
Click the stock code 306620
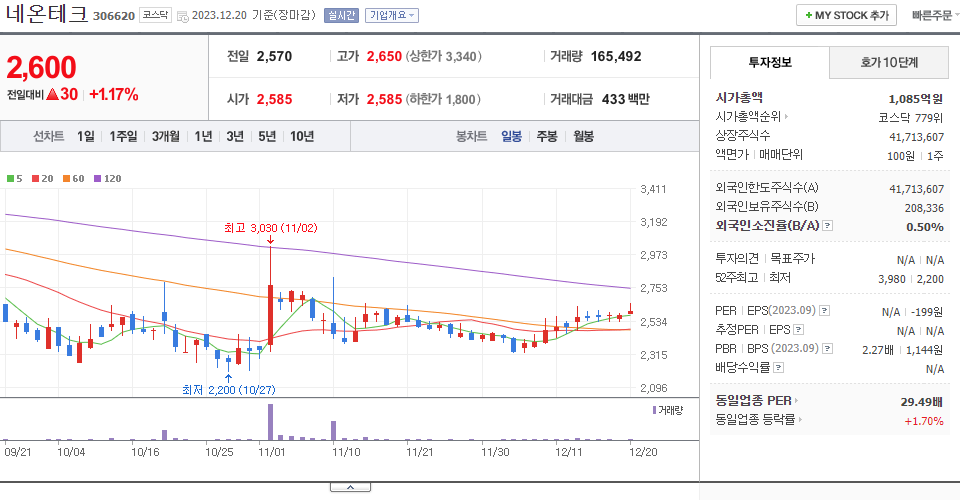point(114,16)
